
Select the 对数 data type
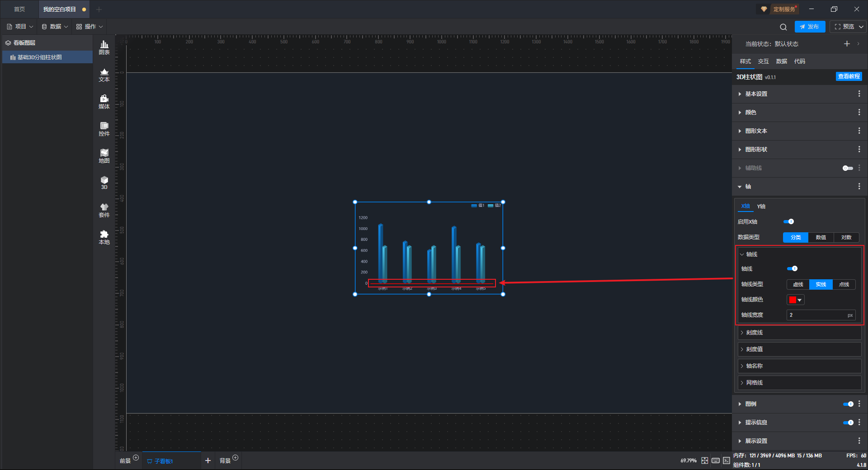click(846, 237)
